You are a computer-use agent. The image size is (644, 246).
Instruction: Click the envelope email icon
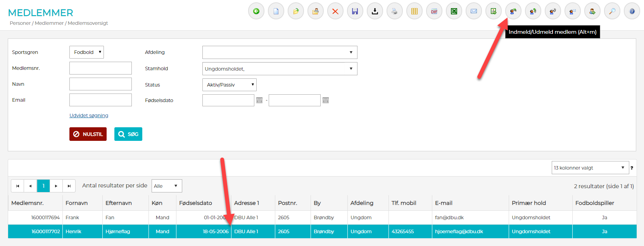[474, 11]
